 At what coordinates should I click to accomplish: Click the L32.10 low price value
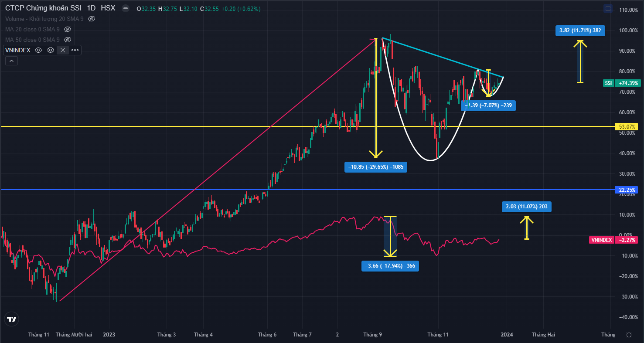coord(188,9)
